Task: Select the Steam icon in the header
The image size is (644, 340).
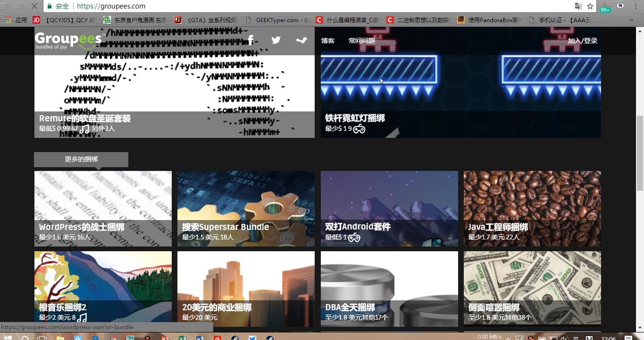Action: coord(301,40)
